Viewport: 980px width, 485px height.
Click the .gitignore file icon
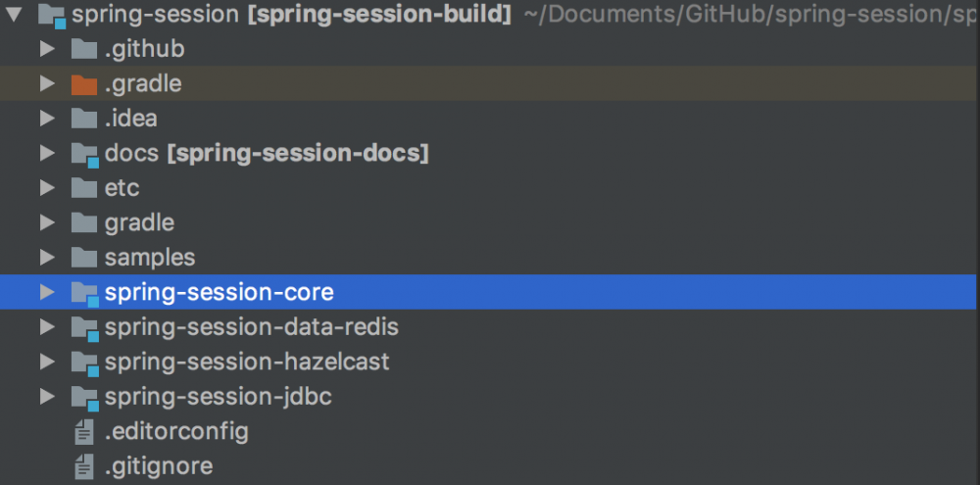point(85,466)
